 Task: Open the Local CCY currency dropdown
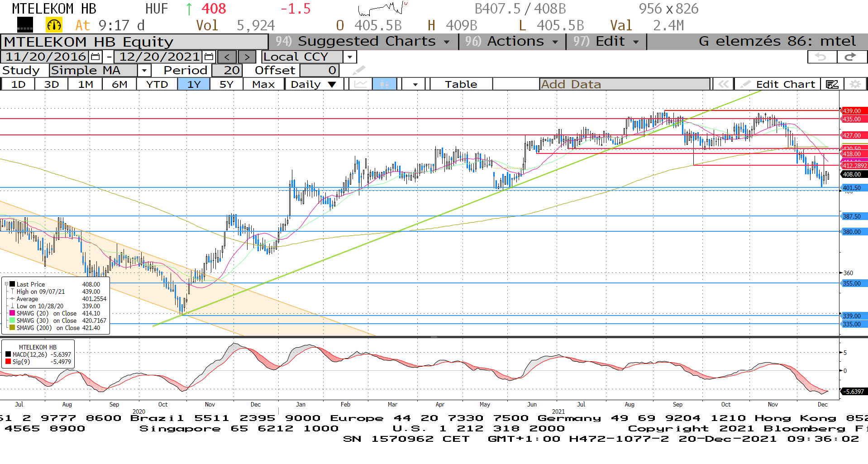(x=349, y=57)
